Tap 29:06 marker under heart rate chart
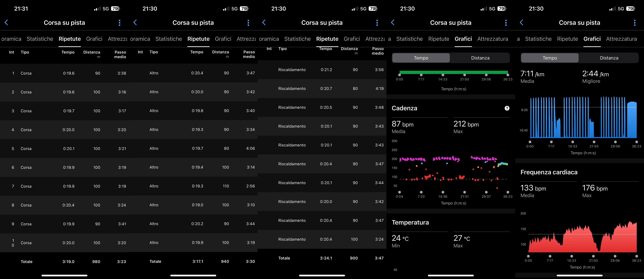 [615, 256]
